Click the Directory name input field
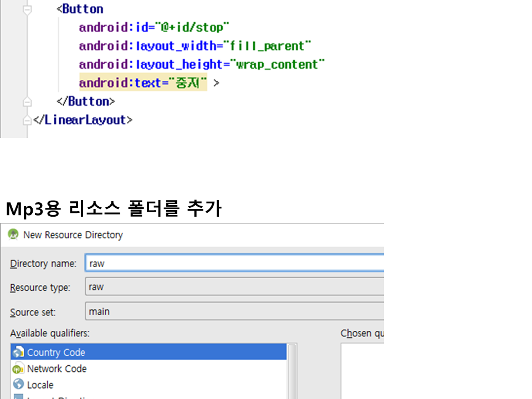 point(234,263)
